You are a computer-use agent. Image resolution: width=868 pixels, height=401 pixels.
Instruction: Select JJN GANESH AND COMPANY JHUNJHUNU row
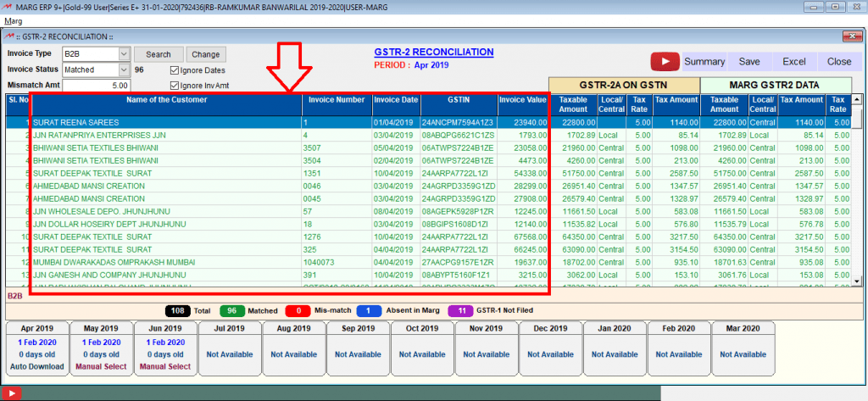[428, 275]
